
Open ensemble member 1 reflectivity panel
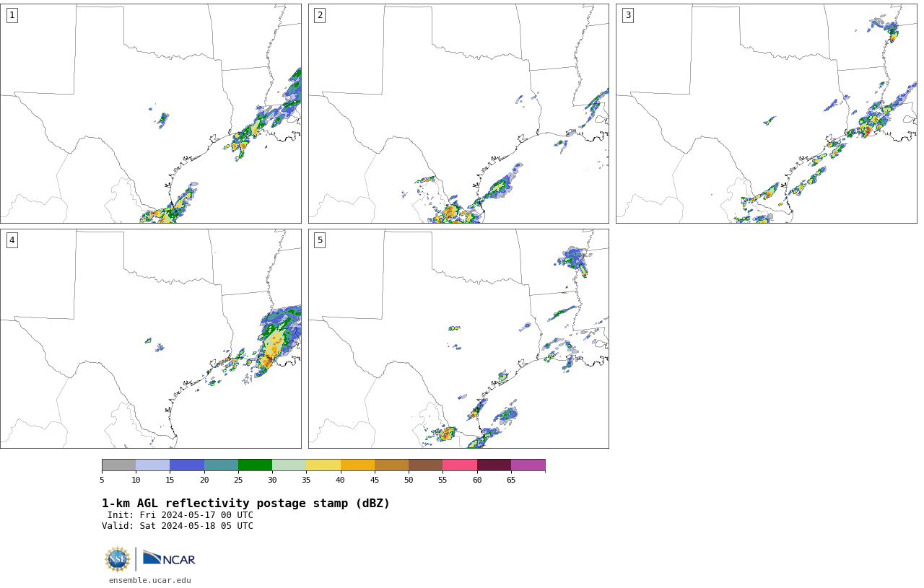pos(151,113)
